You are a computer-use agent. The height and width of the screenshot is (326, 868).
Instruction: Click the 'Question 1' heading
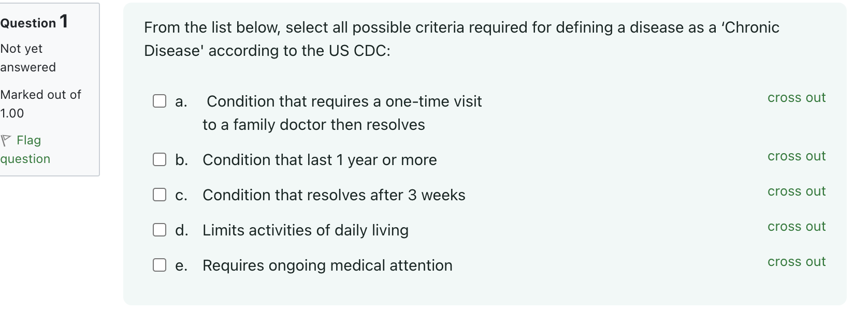34,22
